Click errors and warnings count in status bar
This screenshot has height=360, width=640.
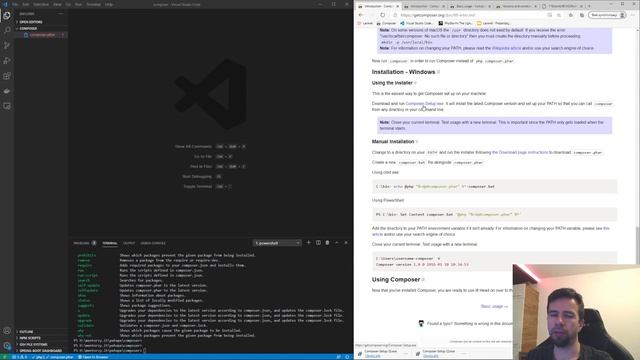coord(19,357)
